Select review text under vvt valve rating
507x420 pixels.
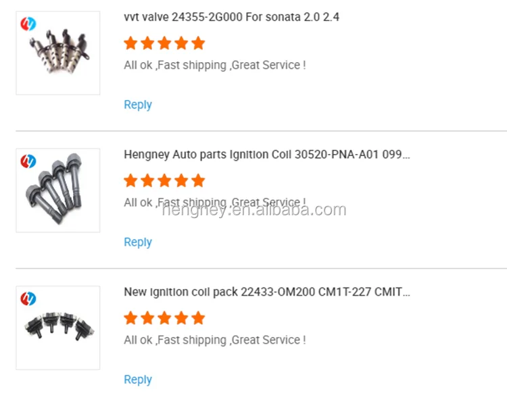(215, 65)
